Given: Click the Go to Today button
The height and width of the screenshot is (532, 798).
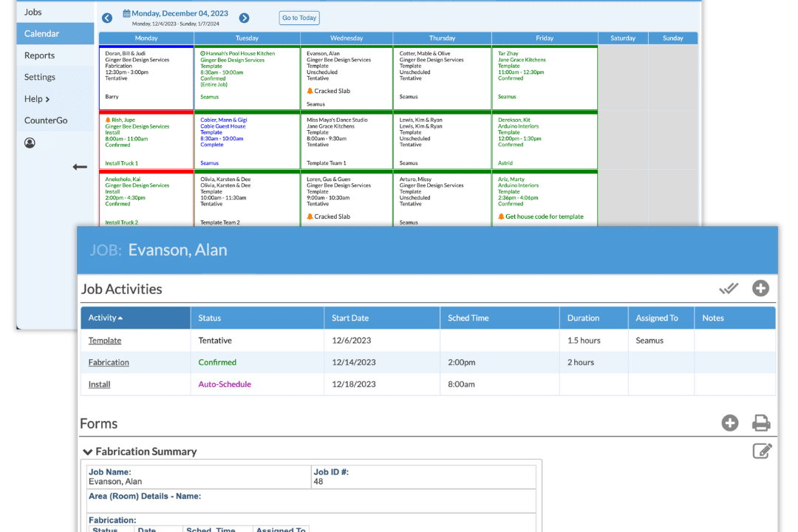Looking at the screenshot, I should pos(299,18).
